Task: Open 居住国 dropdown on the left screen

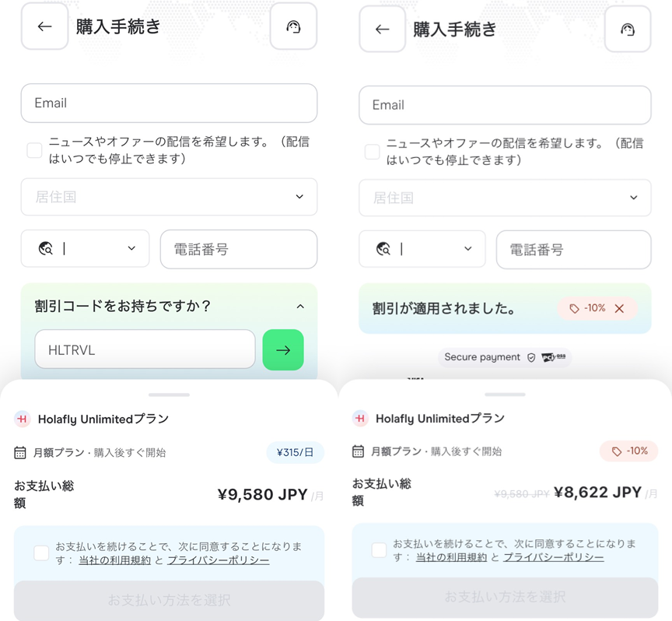Action: (x=169, y=197)
